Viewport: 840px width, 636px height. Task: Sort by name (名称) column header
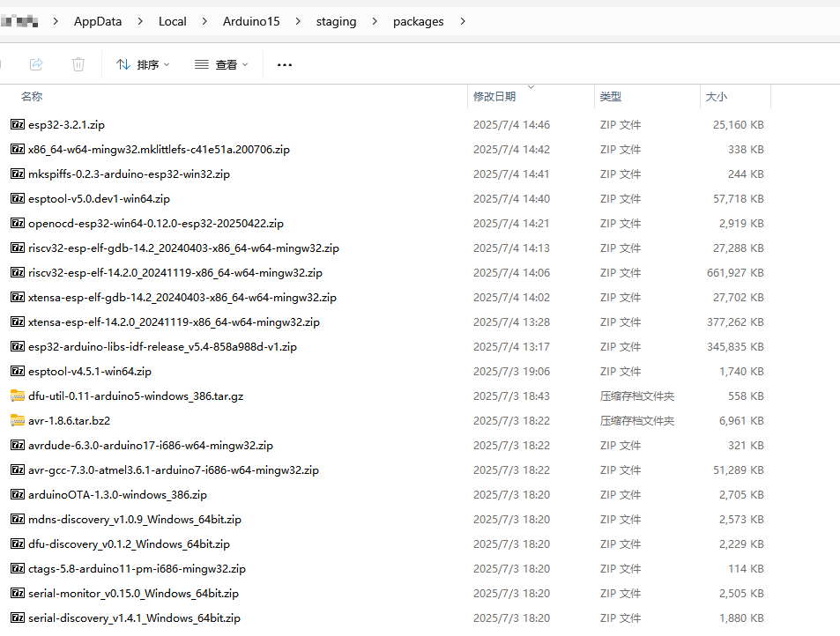click(x=32, y=96)
